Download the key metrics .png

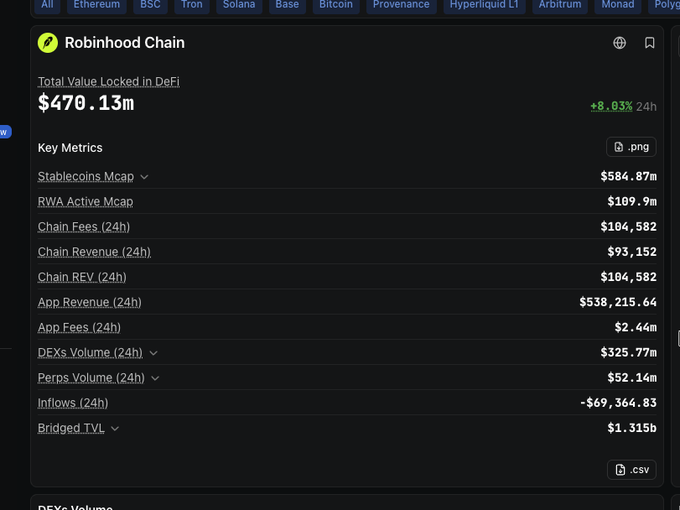(x=631, y=147)
